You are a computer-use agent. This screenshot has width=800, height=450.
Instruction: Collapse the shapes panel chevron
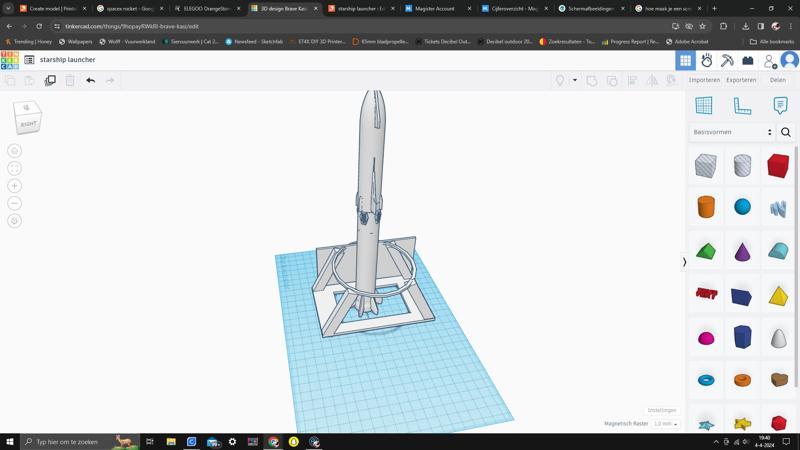click(x=685, y=262)
